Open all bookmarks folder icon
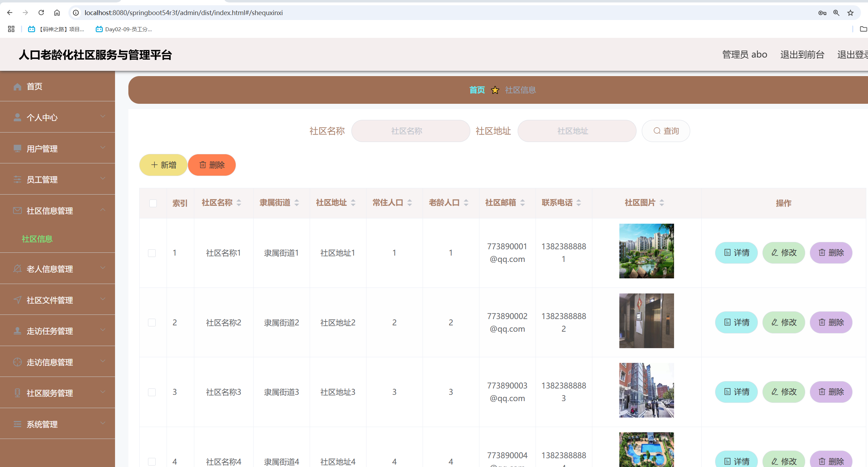Screen dimensions: 868x467 863,29
